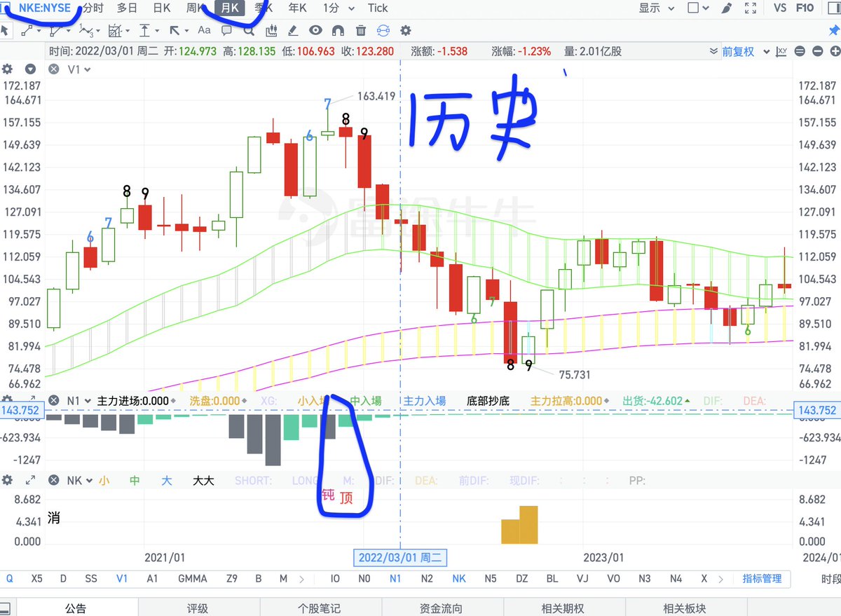
Task: Click the 2022/03/01 date marker on axis
Action: tap(399, 558)
